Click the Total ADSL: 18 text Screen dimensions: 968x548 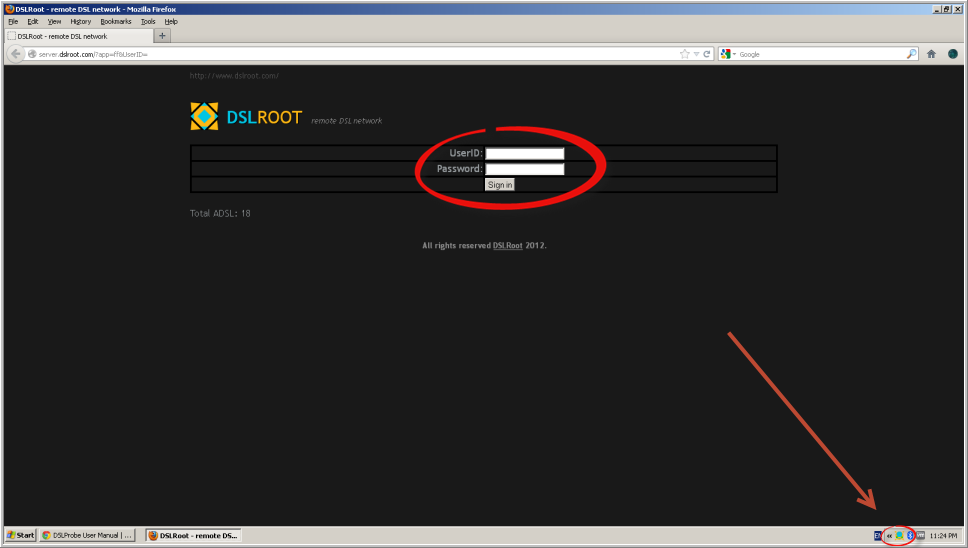[220, 214]
